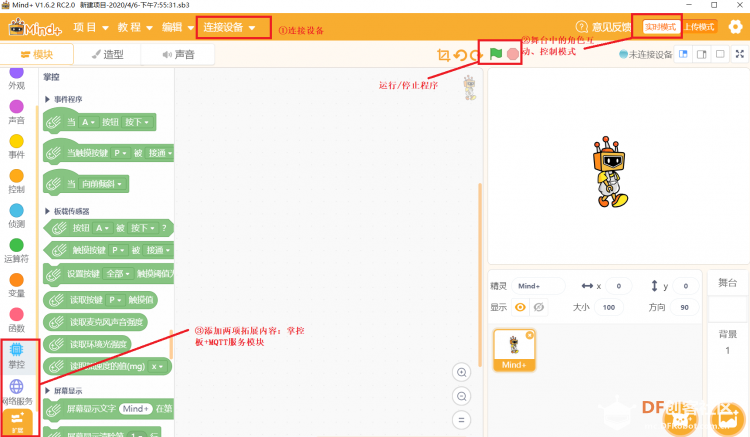This screenshot has width=750, height=437.
Task: Show the sprite with the eye icon
Action: pos(520,307)
